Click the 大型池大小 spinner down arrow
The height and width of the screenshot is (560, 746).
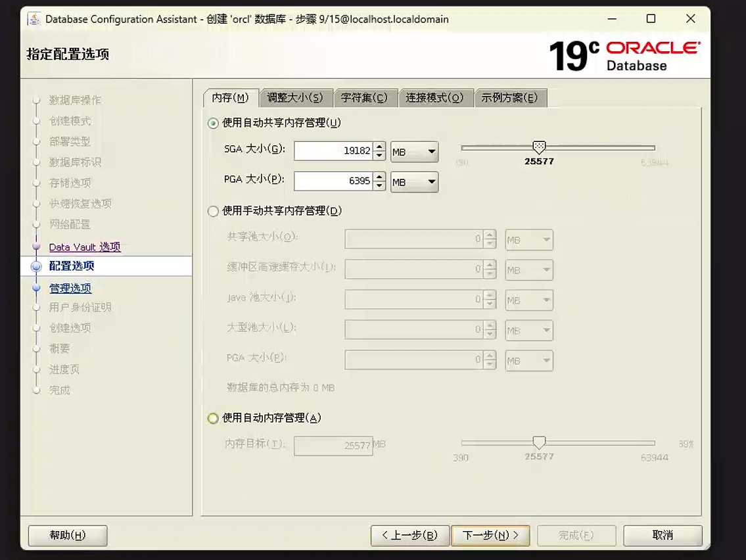490,335
